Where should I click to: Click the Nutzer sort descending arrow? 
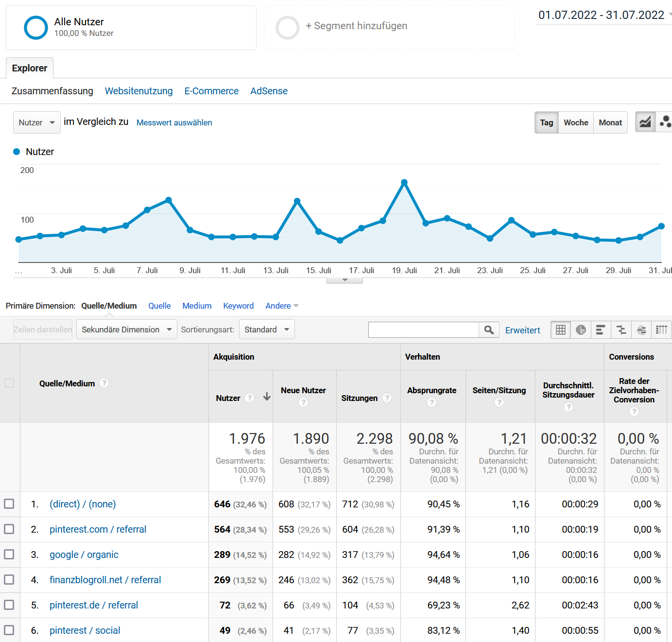267,397
